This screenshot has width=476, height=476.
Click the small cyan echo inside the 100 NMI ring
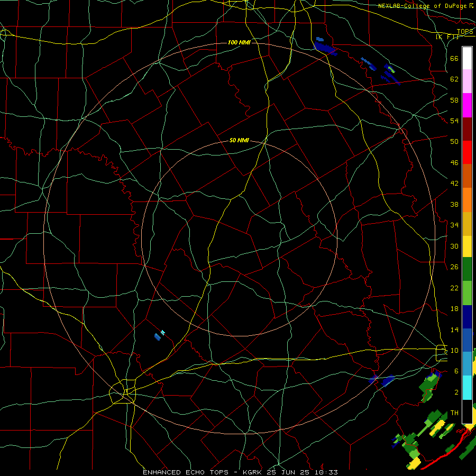[163, 333]
